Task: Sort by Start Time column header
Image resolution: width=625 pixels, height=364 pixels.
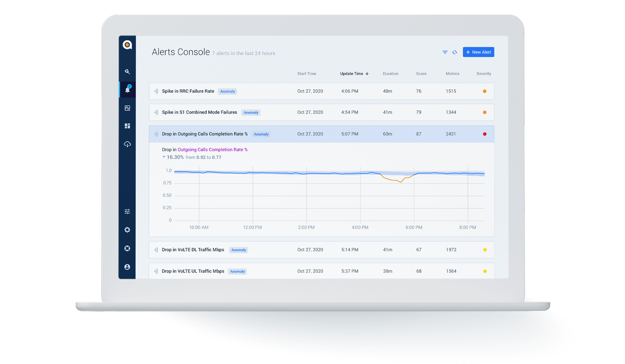Action: point(307,74)
